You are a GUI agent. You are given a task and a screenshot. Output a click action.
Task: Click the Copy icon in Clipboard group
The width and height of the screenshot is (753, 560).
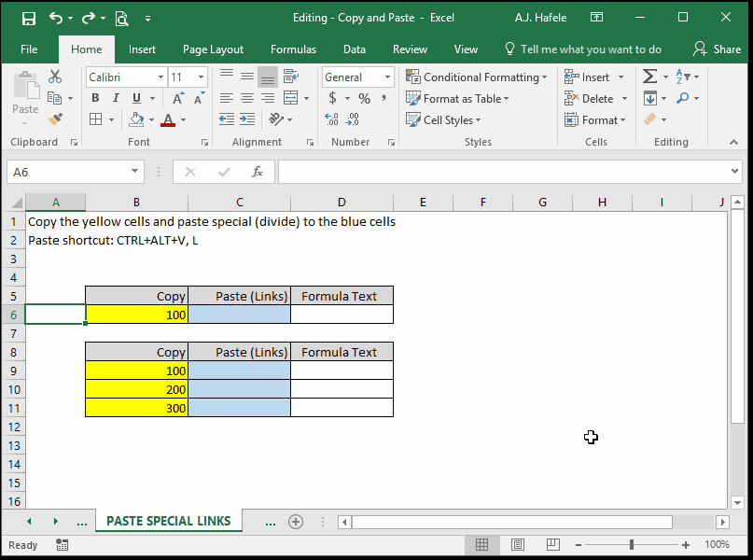click(55, 98)
